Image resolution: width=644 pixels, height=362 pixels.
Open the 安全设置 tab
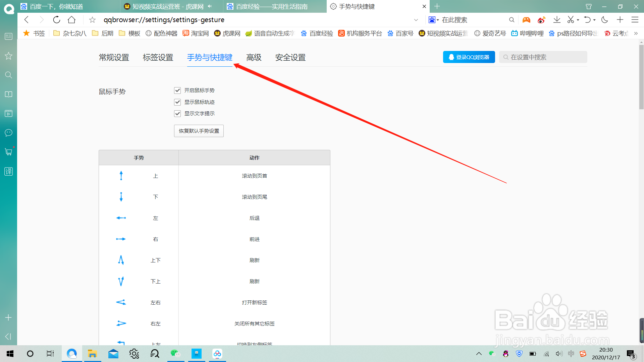coord(290,58)
